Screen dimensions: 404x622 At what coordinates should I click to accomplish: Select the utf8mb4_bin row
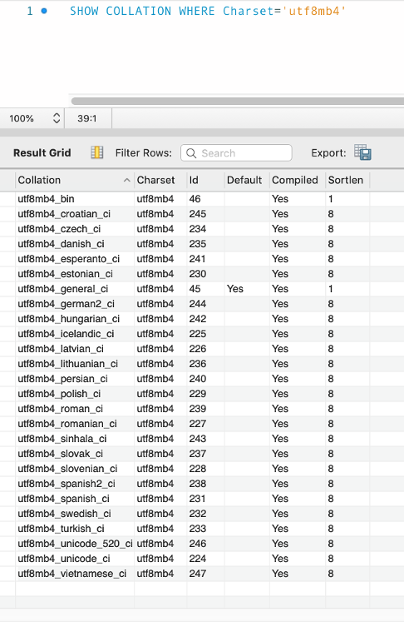[193, 199]
